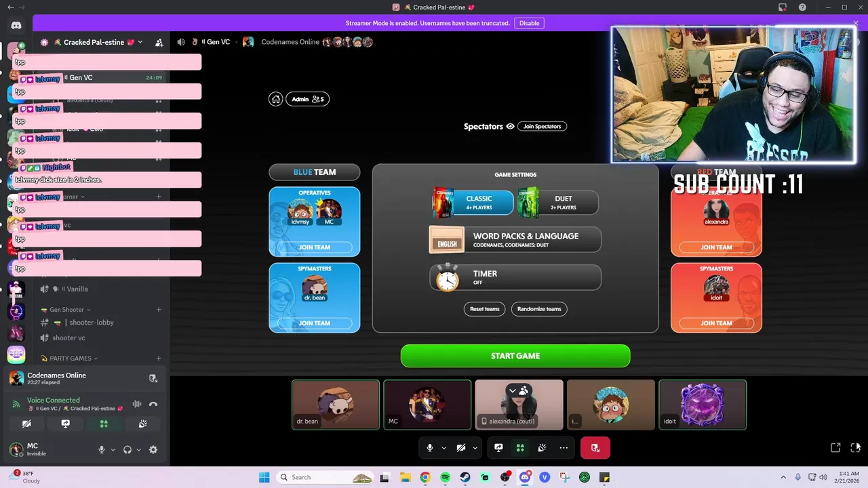Open Word Packs & Language settings
The height and width of the screenshot is (488, 868).
pyautogui.click(x=515, y=240)
